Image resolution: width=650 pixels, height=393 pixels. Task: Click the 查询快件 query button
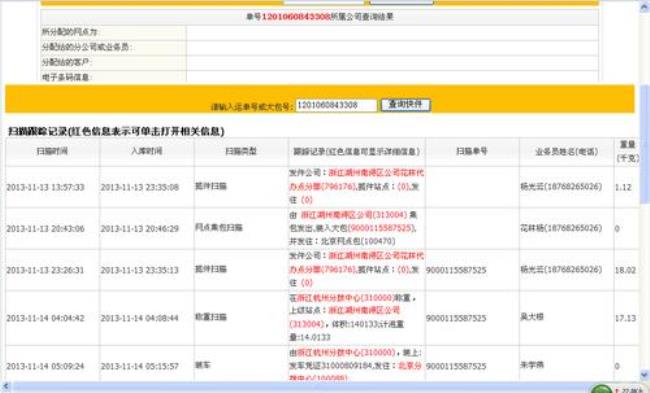coord(406,104)
